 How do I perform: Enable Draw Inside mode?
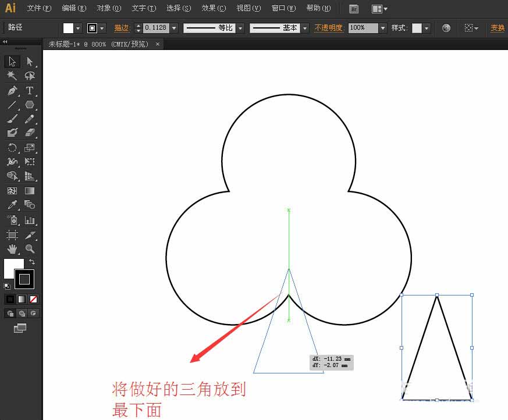(x=33, y=313)
